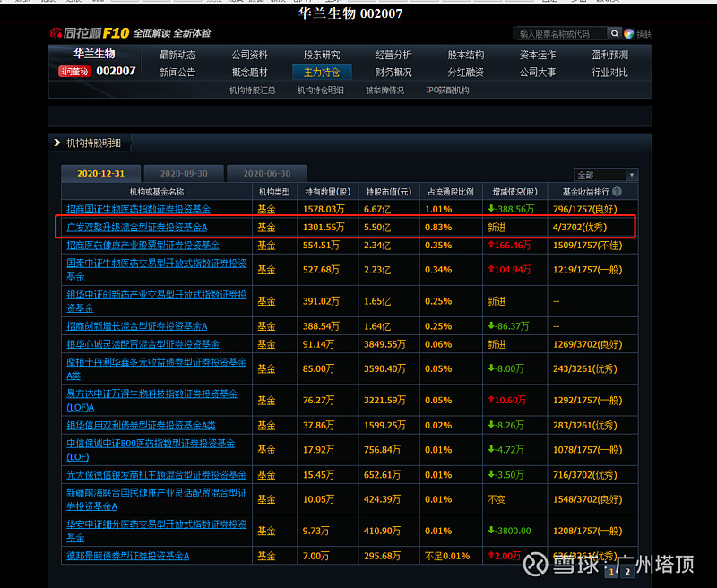Open the 新闻公告 menu item

click(177, 73)
